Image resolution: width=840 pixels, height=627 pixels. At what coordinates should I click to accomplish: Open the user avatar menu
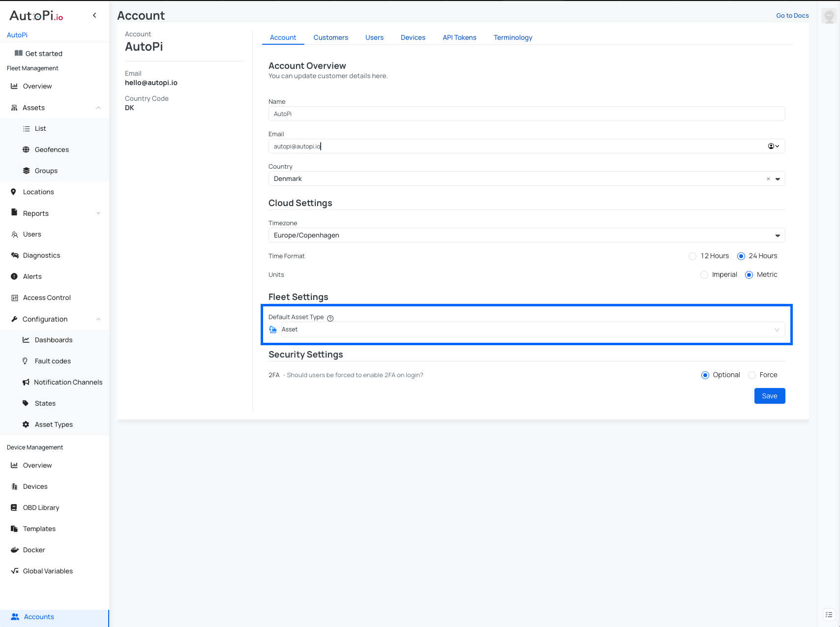830,16
